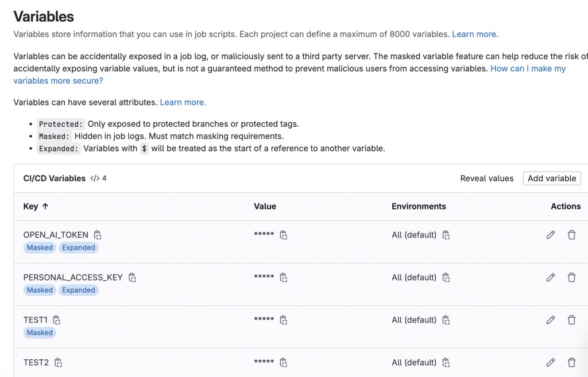
Task: Edit the TEST1 variable
Action: click(x=551, y=320)
